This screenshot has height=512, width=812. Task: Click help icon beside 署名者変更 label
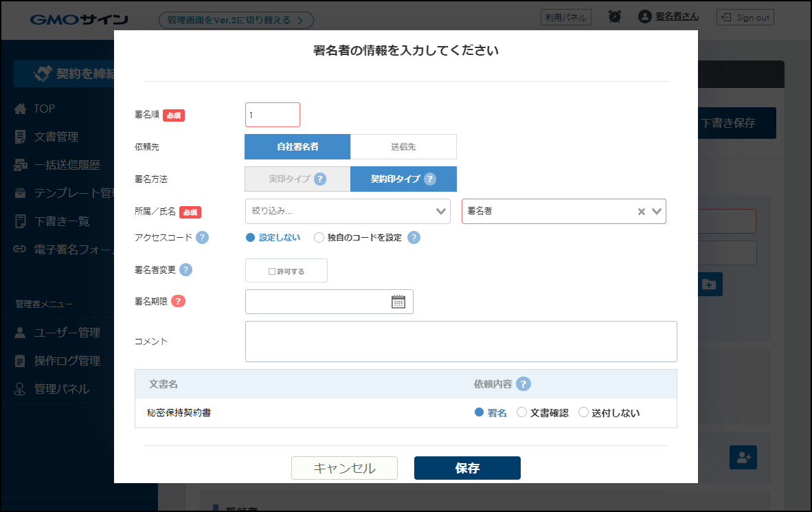[185, 270]
